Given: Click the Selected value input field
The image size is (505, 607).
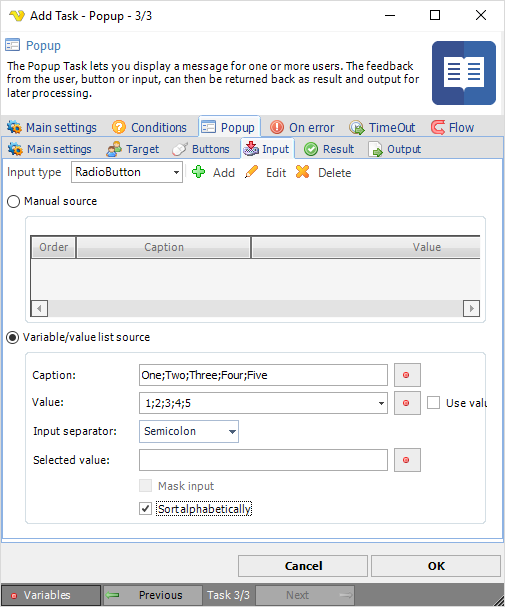Looking at the screenshot, I should point(263,460).
